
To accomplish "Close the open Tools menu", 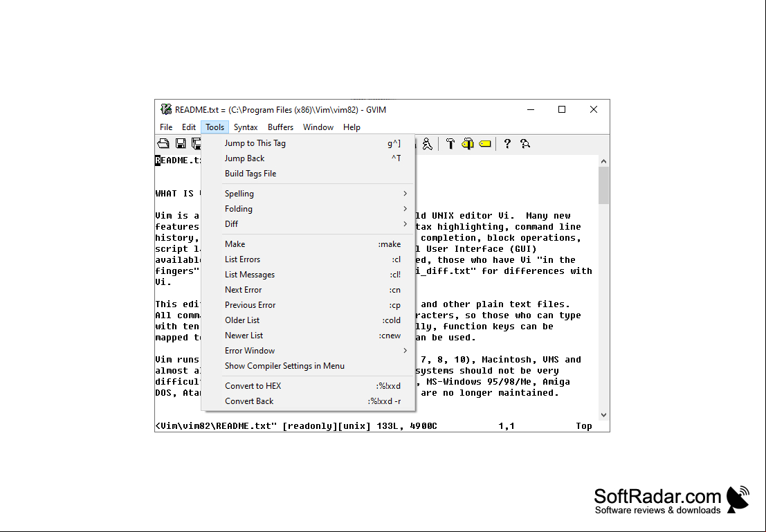I will point(215,127).
